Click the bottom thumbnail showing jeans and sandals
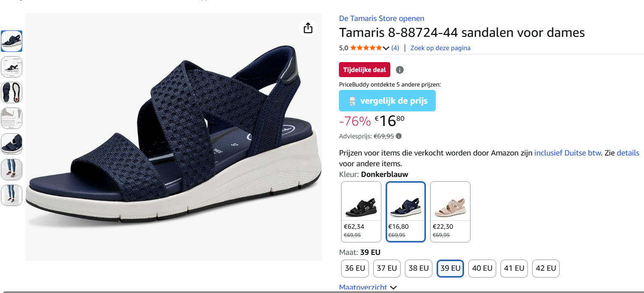644x293 pixels. (x=11, y=195)
